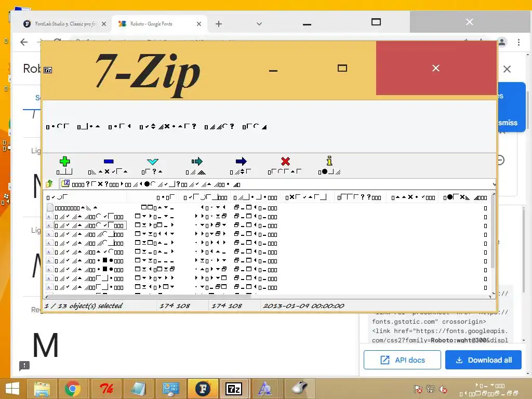
Task: Click the Copy arrow icon in 7-Zip toolbar
Action: (x=197, y=161)
